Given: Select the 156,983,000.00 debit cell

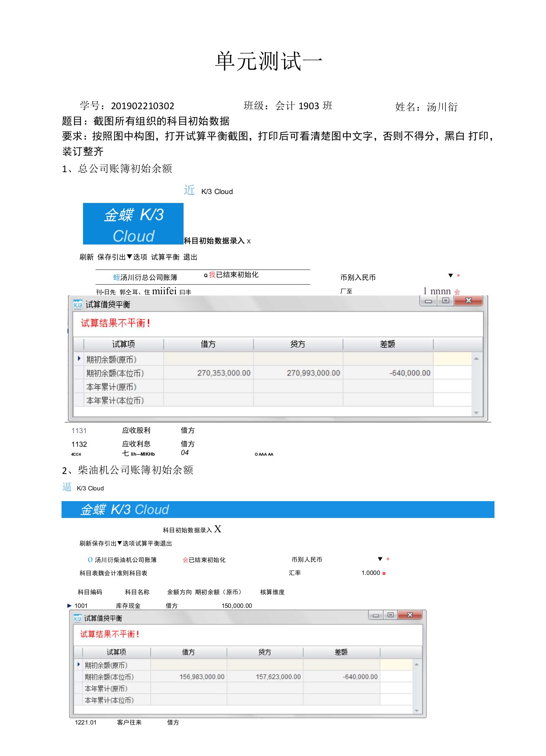Looking at the screenshot, I should [189, 677].
